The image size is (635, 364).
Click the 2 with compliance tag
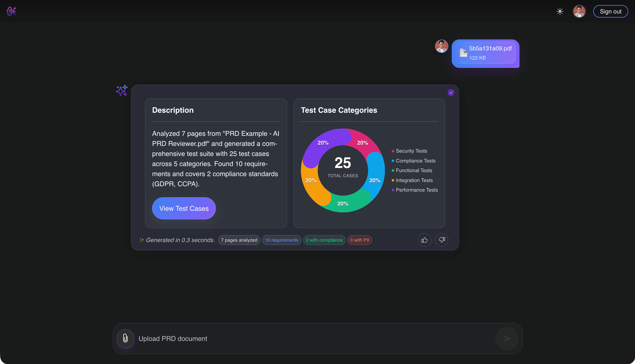click(x=324, y=240)
